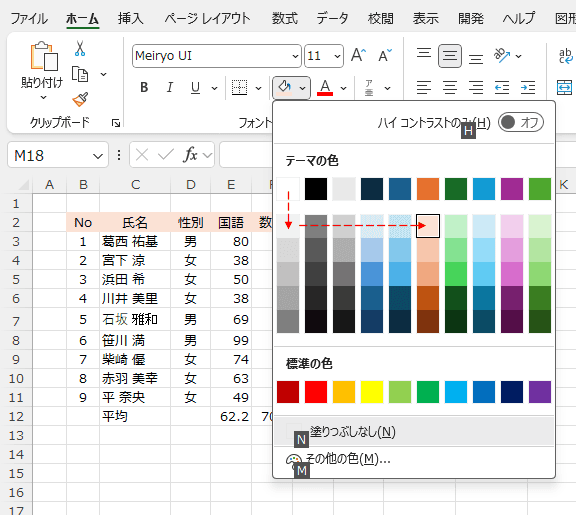Click the insert function fx icon
576x515 pixels.
pyautogui.click(x=191, y=155)
